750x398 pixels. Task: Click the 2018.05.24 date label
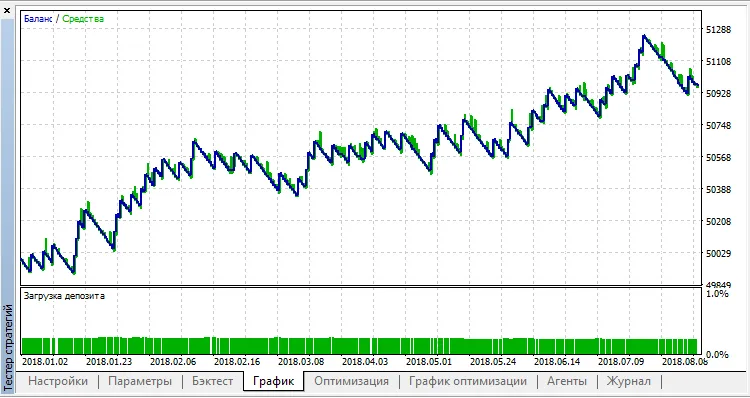[x=493, y=362]
